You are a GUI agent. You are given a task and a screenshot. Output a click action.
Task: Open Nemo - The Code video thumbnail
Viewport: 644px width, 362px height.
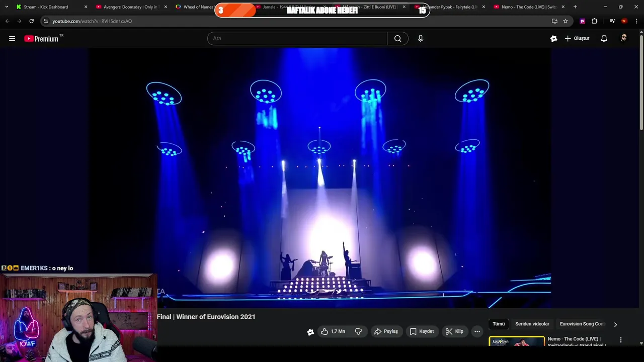pyautogui.click(x=517, y=341)
